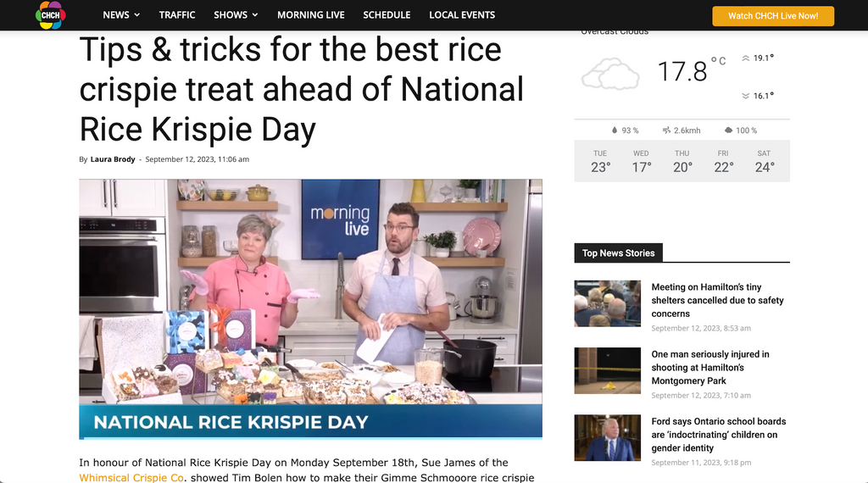This screenshot has width=868, height=483.
Task: Click the wind speed icon 2.6kmh
Action: [x=666, y=130]
